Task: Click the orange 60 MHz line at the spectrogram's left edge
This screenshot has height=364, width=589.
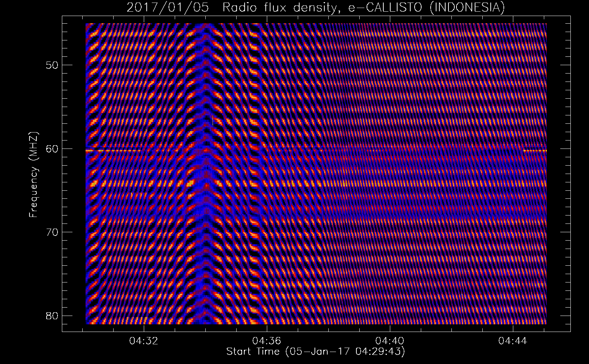Action: point(113,150)
